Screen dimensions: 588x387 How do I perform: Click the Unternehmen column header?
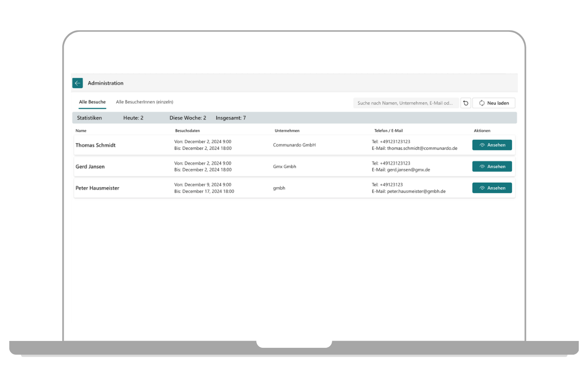click(x=287, y=131)
